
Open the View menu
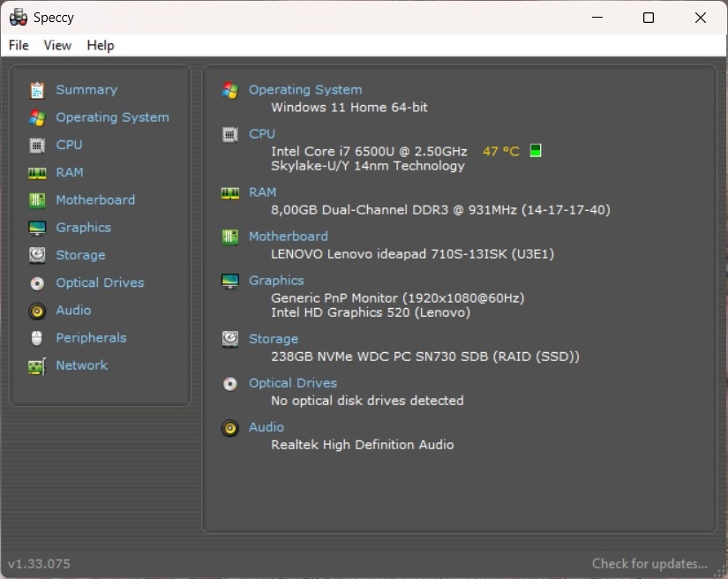(57, 45)
